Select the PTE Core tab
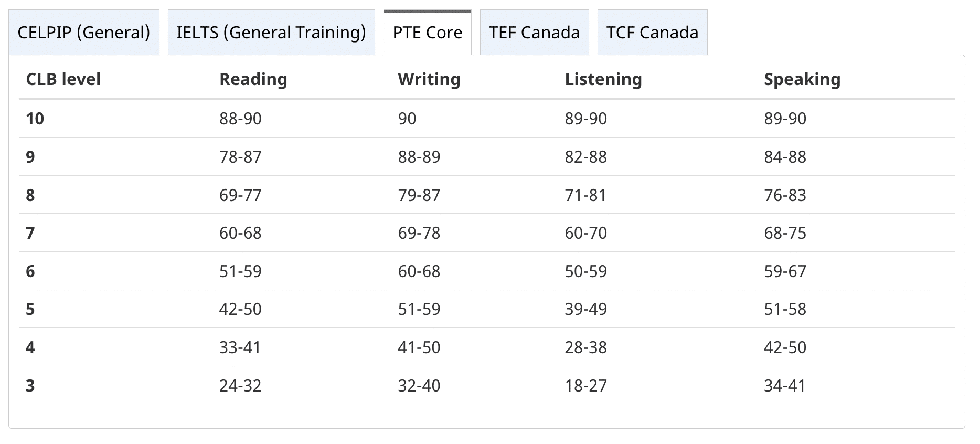The image size is (980, 444). 428,33
